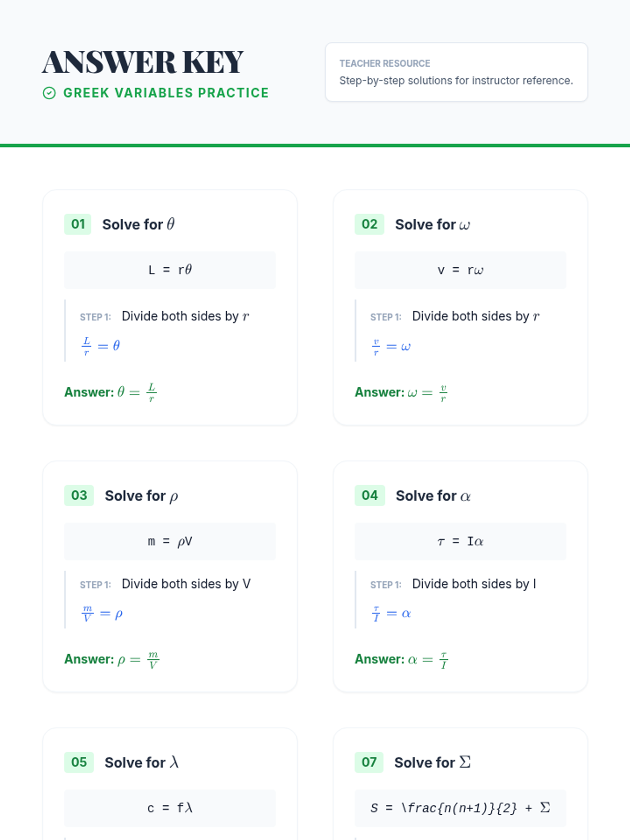Click the L = rθ equation box

[x=170, y=270]
